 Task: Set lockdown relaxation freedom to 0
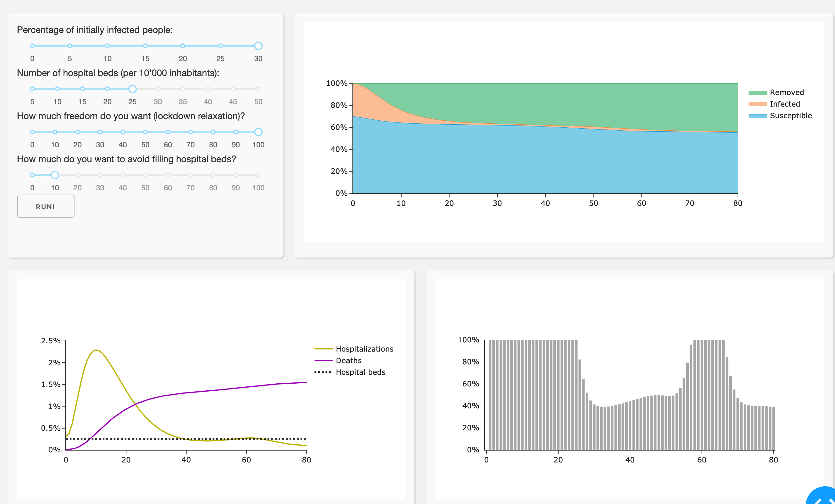pos(32,132)
